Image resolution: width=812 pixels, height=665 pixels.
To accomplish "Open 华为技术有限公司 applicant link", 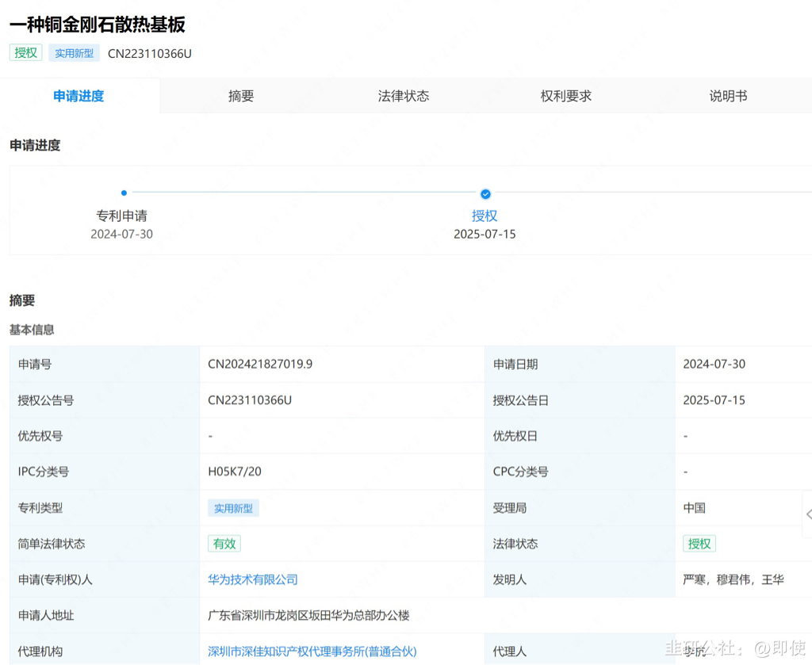I will click(x=253, y=579).
